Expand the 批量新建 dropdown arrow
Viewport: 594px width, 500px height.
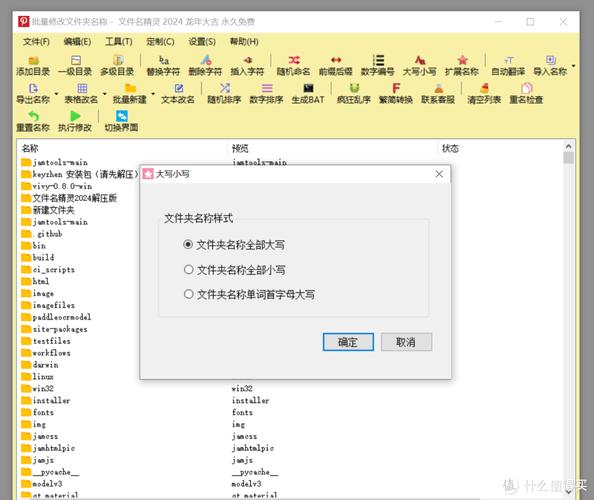coord(153,94)
